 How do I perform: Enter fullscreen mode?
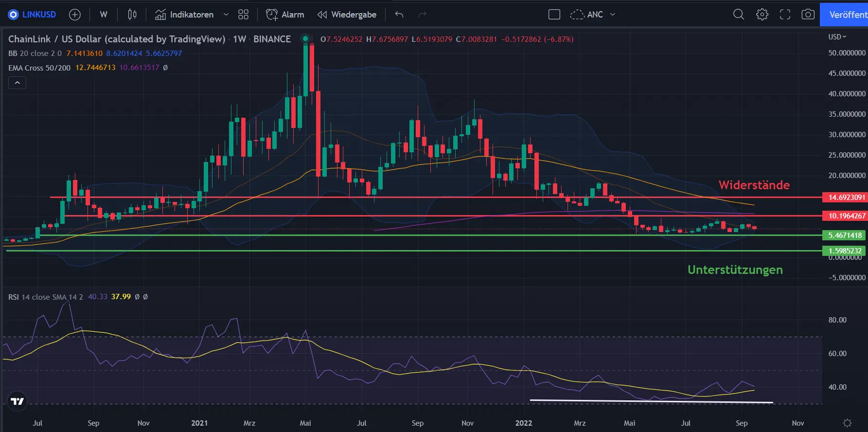click(x=785, y=15)
